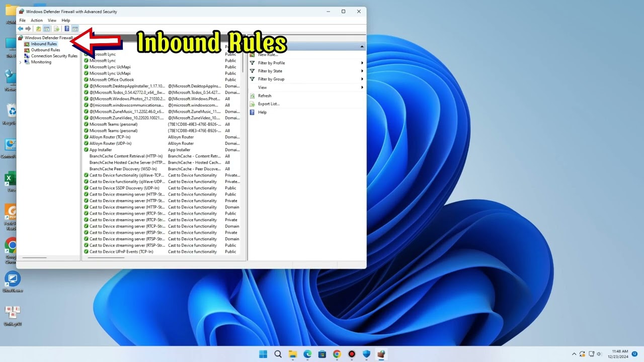Show hidden system tray icons
Screen dimensions: 644x362
574,354
